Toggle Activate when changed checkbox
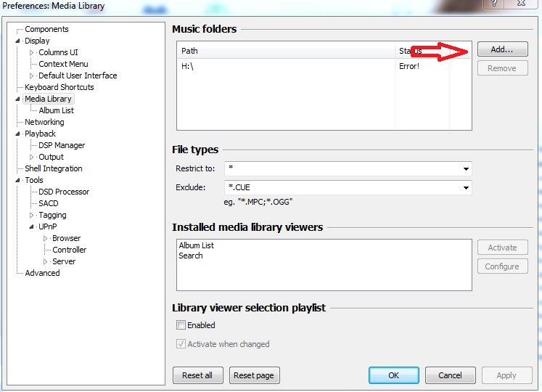The width and height of the screenshot is (542, 392). click(181, 344)
